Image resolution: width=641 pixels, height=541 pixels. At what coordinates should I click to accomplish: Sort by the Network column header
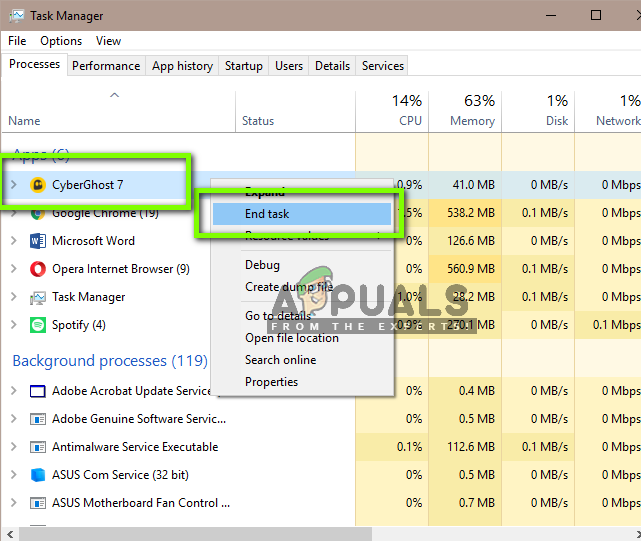(x=608, y=111)
